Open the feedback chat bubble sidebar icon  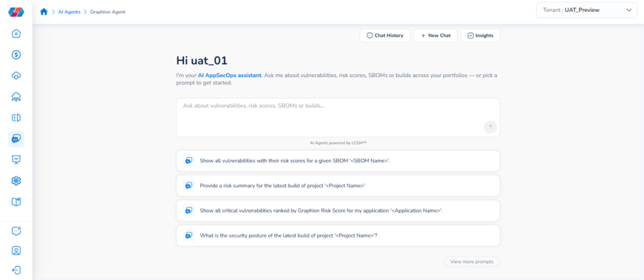(x=16, y=231)
